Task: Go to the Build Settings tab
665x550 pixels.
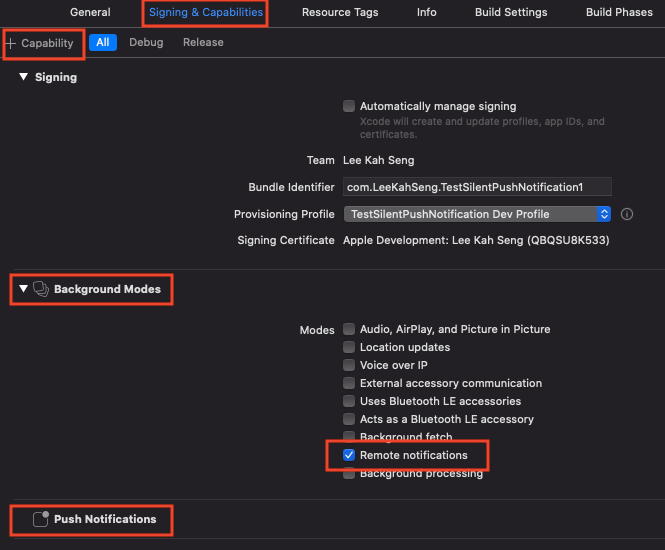Action: 511,12
